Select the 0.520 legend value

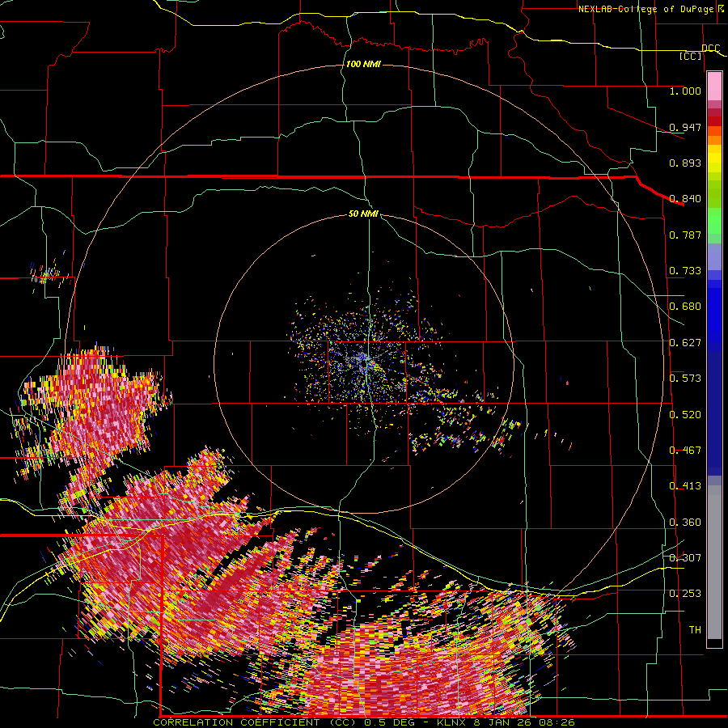coord(685,415)
